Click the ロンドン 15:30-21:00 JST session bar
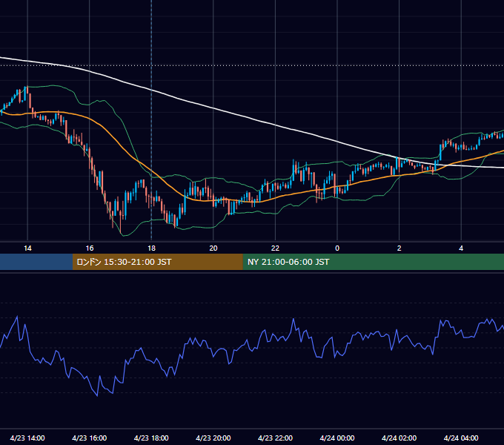The height and width of the screenshot is (445, 504). pyautogui.click(x=157, y=262)
